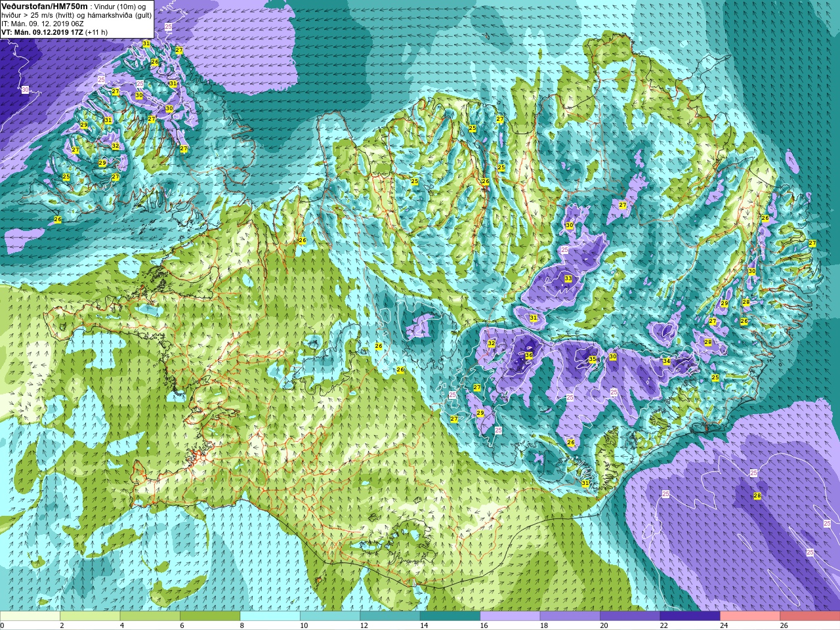The image size is (840, 630).
Task: Pick the teal 12–14 m/s legend segment
Action: point(390,616)
